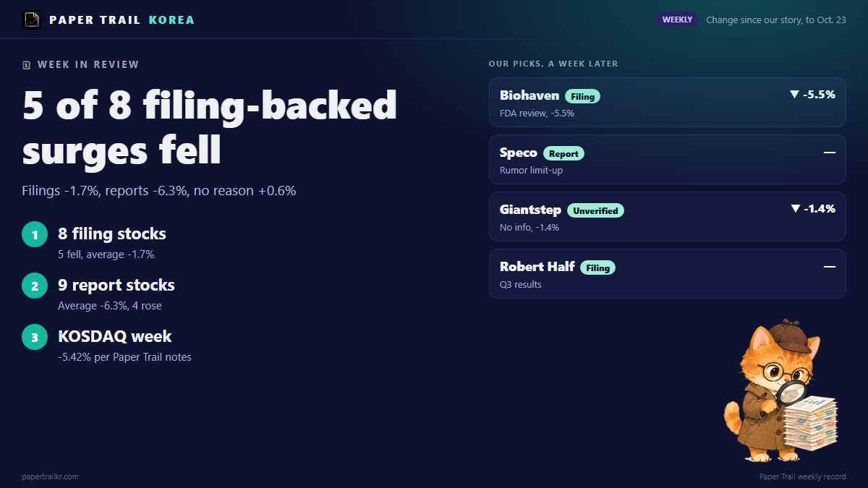
Task: Click the "OUR PICKS, A WEEK LATER" label
Action: click(553, 64)
